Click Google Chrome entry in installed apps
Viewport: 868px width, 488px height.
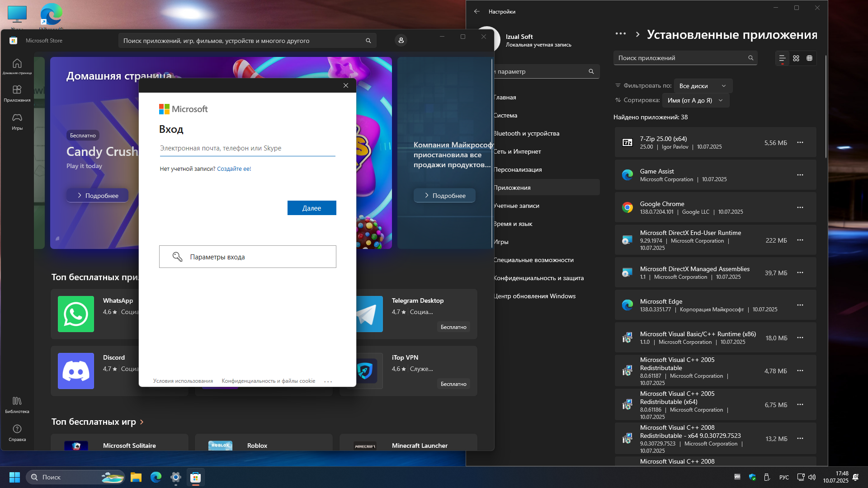(x=716, y=207)
